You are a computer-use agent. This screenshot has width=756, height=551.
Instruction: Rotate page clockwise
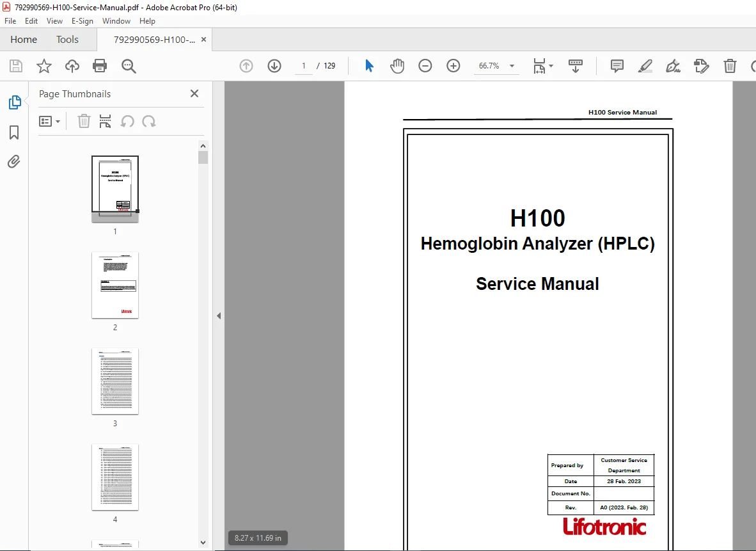pos(149,121)
